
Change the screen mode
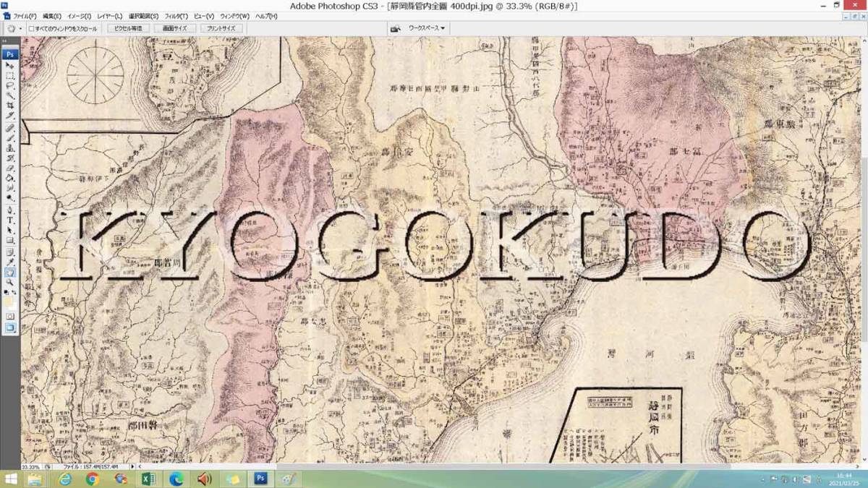[x=10, y=328]
